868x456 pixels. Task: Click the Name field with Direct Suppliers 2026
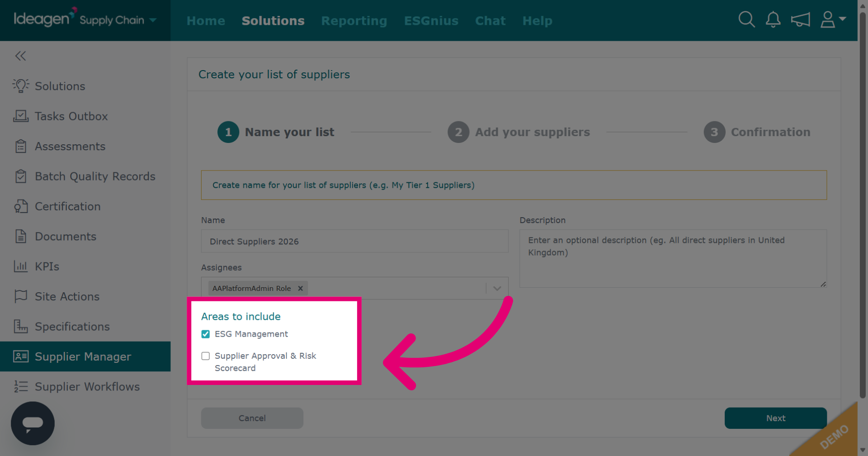(x=354, y=241)
